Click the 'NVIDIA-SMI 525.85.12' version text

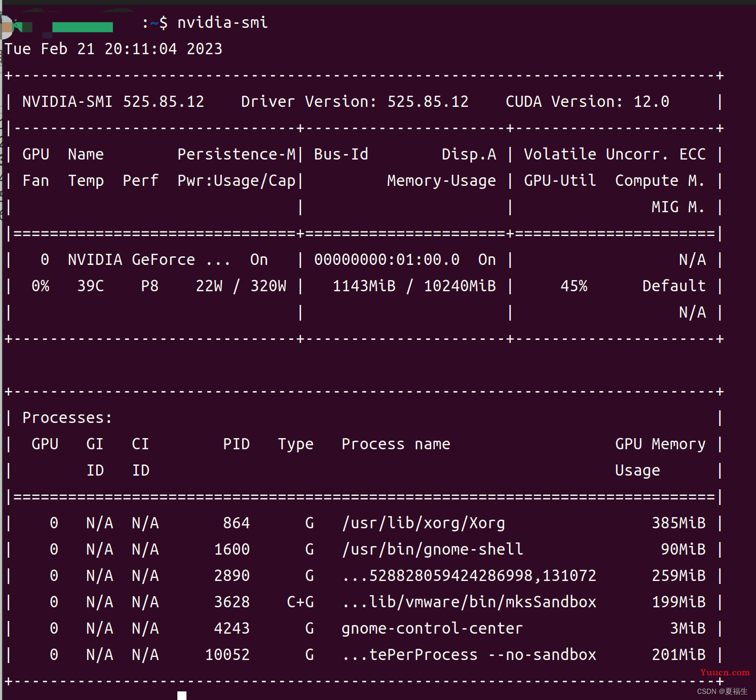click(x=113, y=101)
